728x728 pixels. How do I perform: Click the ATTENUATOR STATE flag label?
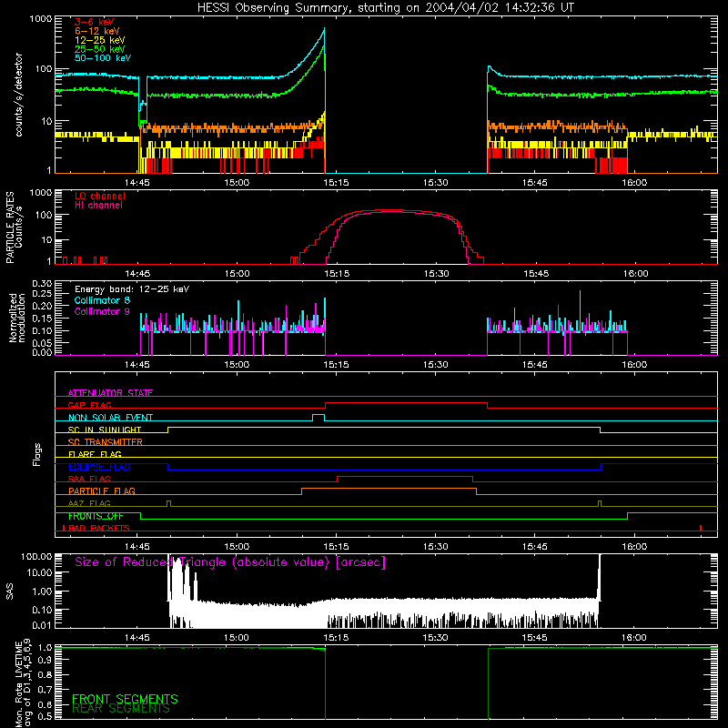click(x=110, y=393)
